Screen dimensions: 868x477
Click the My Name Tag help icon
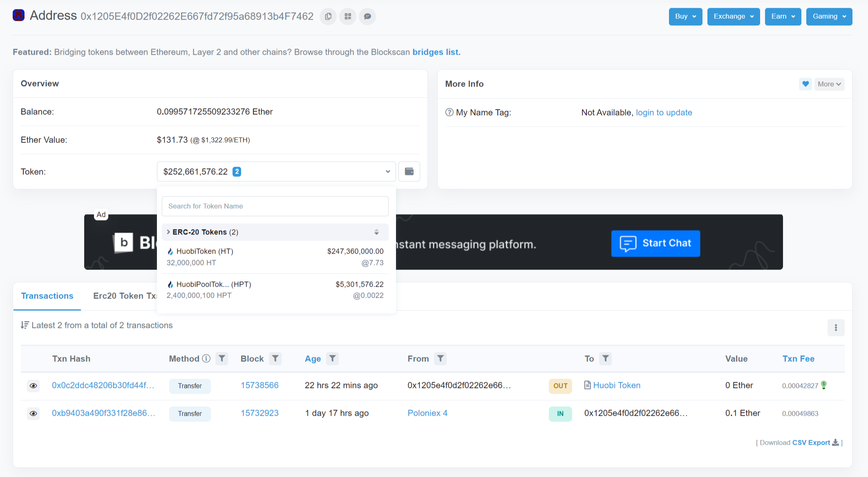tap(449, 112)
